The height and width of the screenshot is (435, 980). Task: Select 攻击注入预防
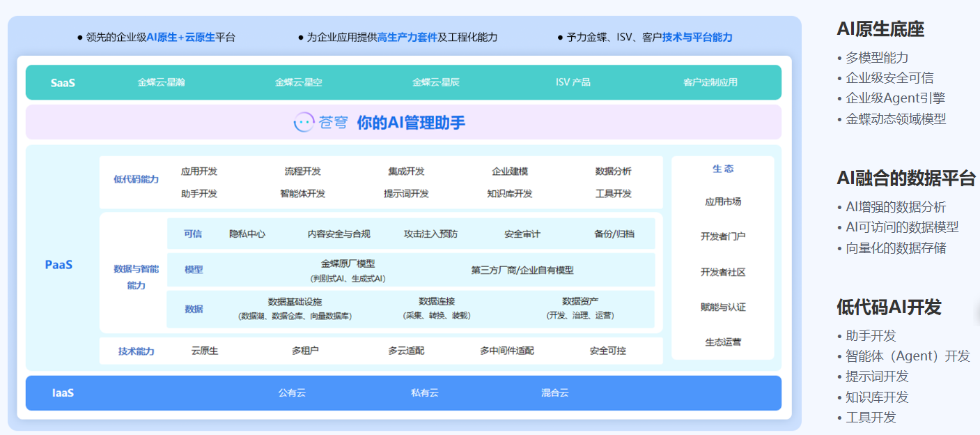pyautogui.click(x=431, y=234)
